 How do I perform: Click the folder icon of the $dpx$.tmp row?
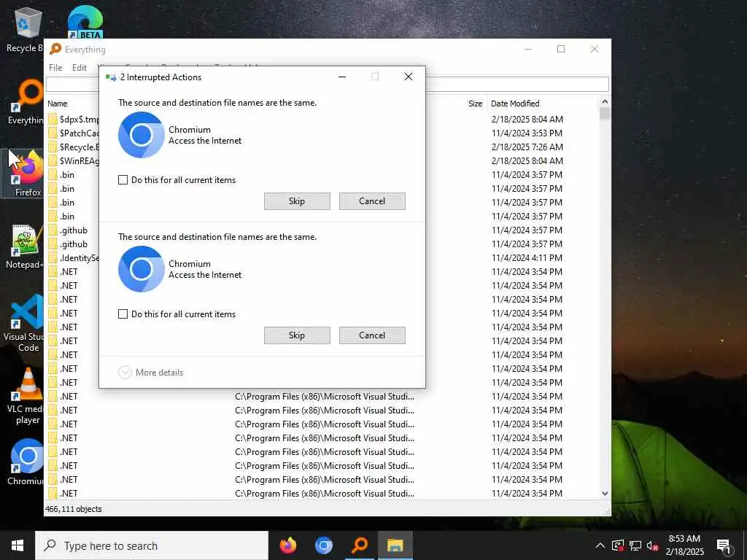(53, 120)
